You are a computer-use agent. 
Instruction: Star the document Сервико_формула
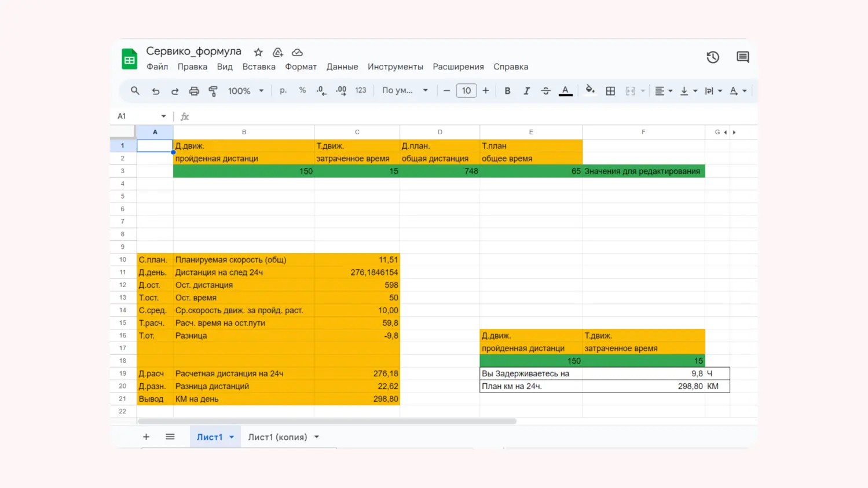click(x=258, y=52)
